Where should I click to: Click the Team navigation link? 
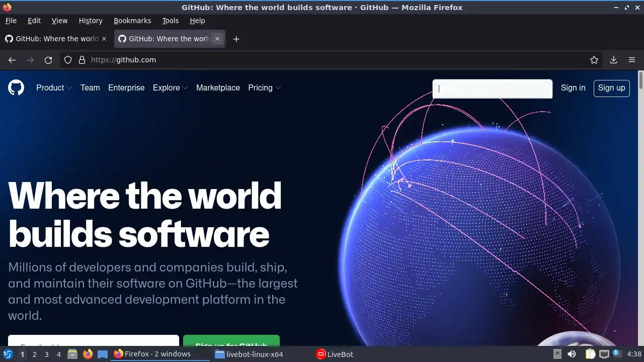pos(90,87)
